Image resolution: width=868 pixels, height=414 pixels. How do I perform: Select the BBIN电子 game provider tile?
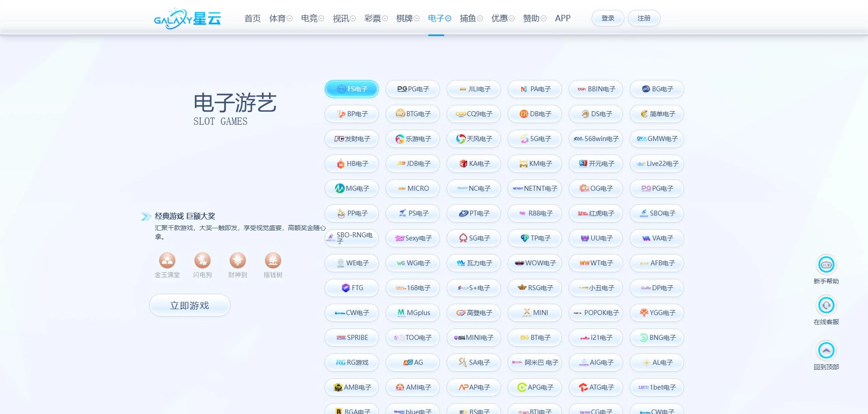tap(595, 89)
